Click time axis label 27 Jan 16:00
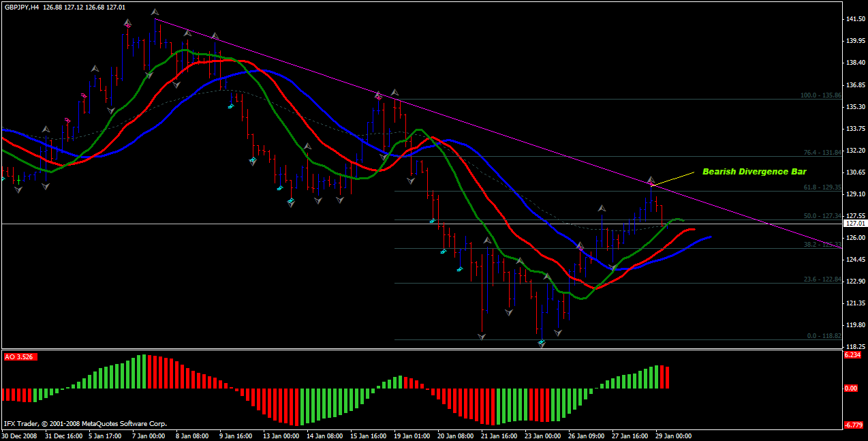This screenshot has width=868, height=441. pyautogui.click(x=630, y=435)
